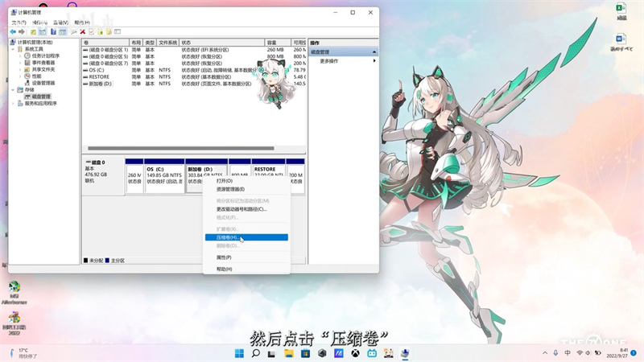Click the Forward arrow in the toolbar
This screenshot has width=644, height=362.
coord(22,31)
